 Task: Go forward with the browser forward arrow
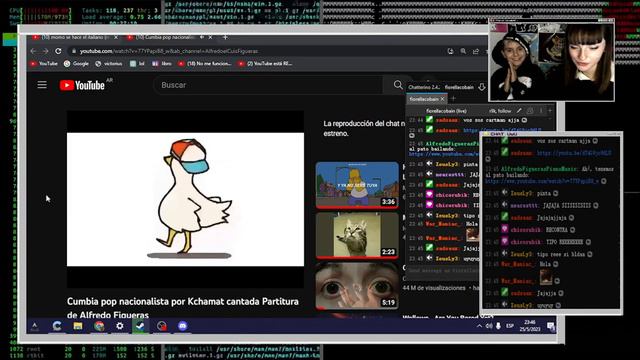pos(45,51)
